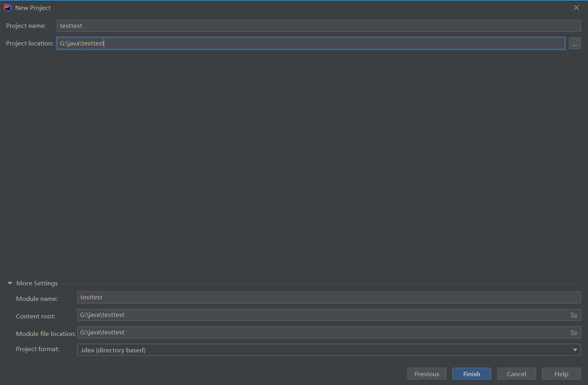Open the Project format dropdown
This screenshot has height=385, width=588.
(329, 350)
